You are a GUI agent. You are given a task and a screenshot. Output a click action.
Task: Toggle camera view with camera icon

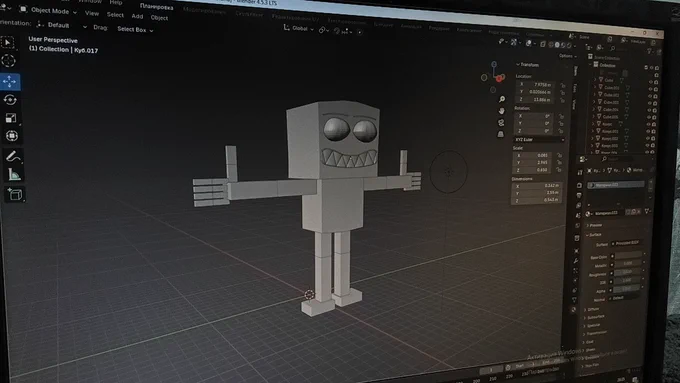[501, 123]
